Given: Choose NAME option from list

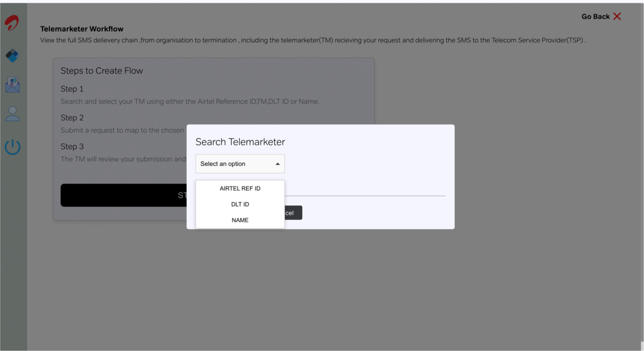Looking at the screenshot, I should tap(240, 220).
